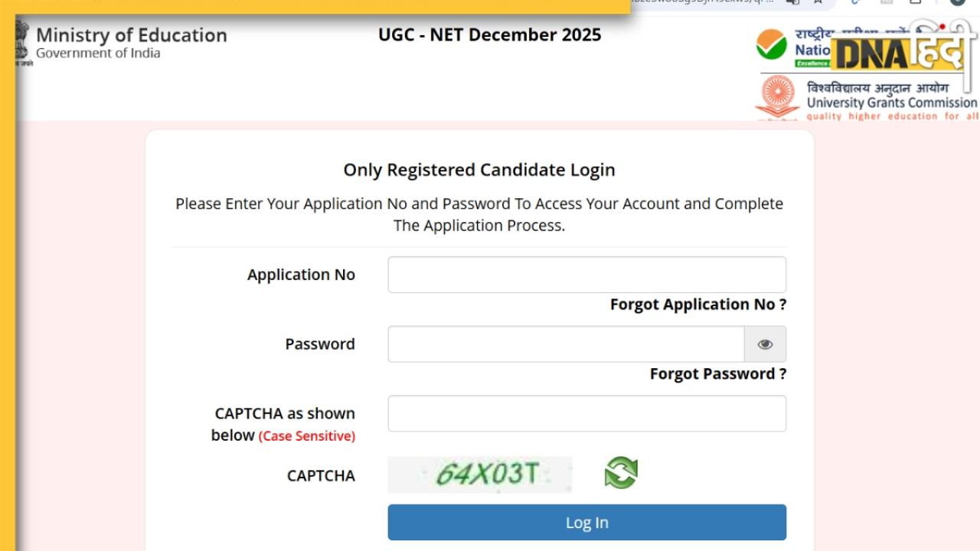
Task: Click the Only Registered Candidate Login heading
Action: click(x=479, y=170)
